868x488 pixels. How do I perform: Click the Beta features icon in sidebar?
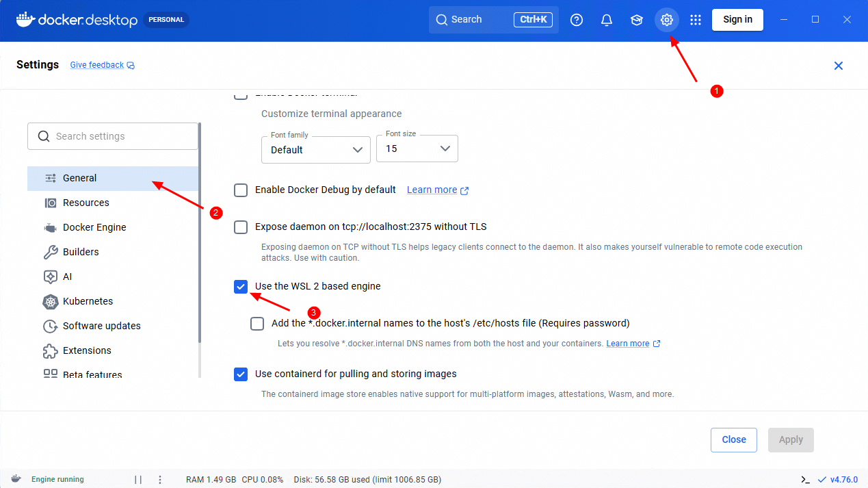[51, 374]
